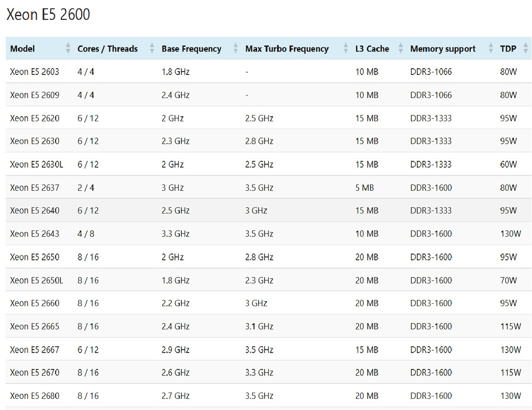This screenshot has height=410, width=532.
Task: Click 3.1 GHz turbo frequency of E5 2665
Action: (259, 326)
